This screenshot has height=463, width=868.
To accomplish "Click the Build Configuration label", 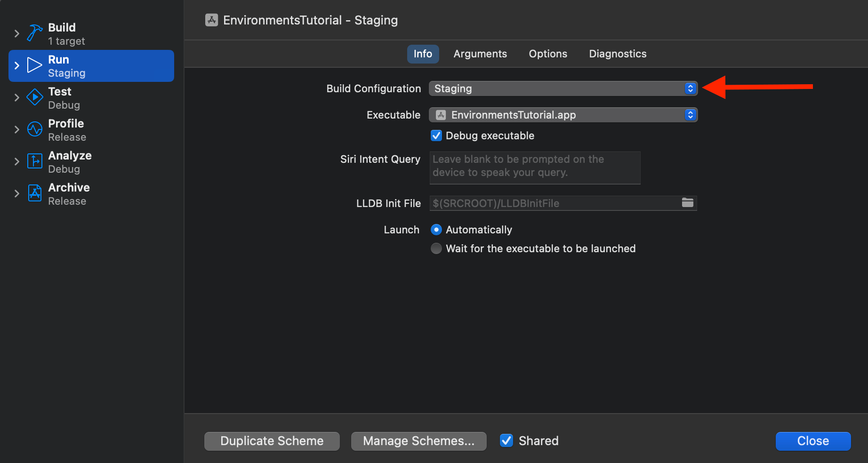I will pyautogui.click(x=374, y=88).
